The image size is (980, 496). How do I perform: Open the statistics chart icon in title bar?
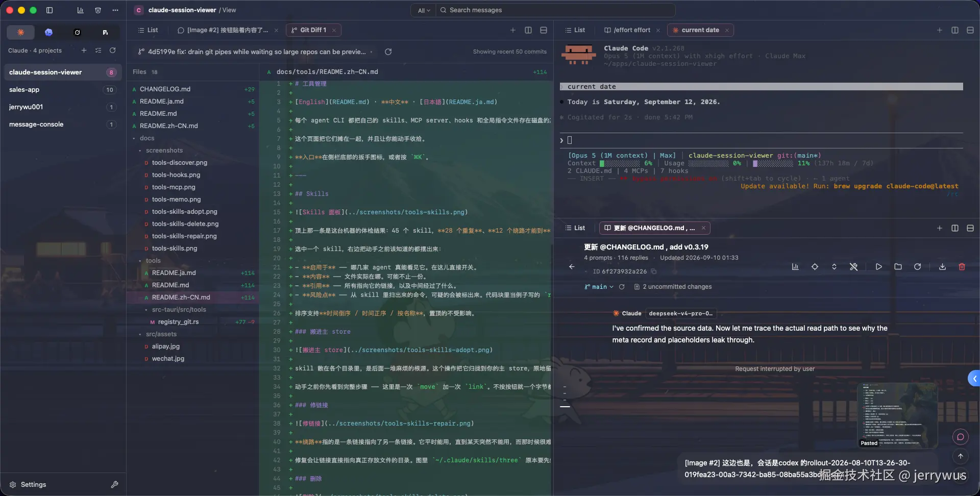(x=81, y=10)
